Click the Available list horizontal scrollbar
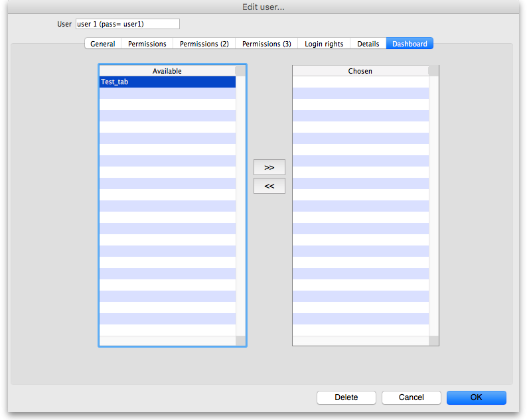 [x=167, y=341]
